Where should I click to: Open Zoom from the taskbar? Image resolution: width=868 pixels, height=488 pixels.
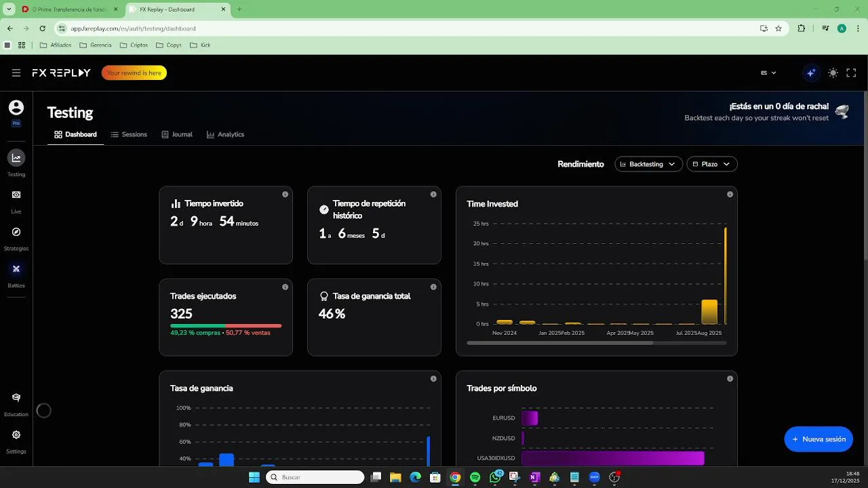595,477
